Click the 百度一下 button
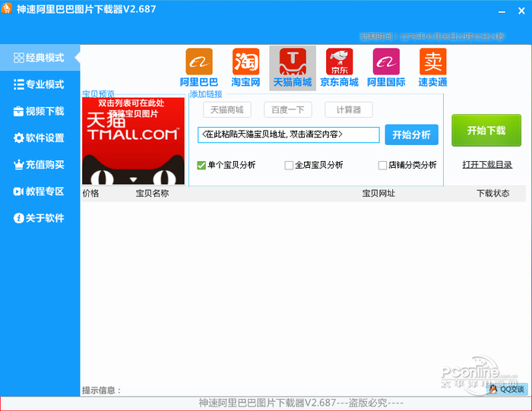Screen dimensions: 532x411 [288, 110]
